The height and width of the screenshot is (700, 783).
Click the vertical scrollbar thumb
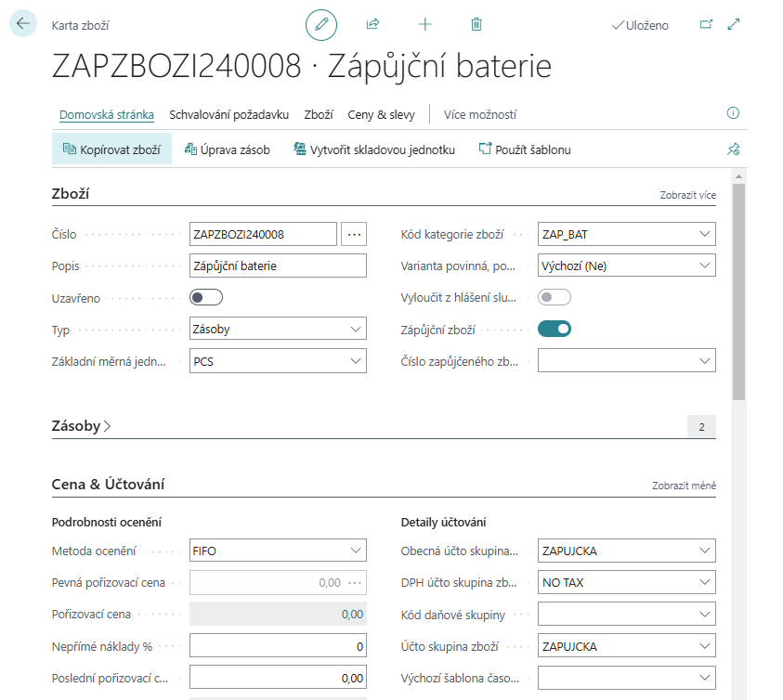(x=738, y=292)
